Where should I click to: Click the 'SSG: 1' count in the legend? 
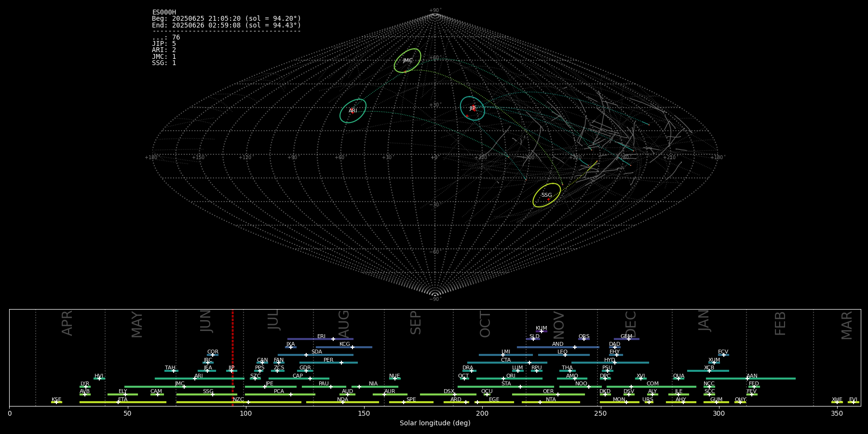pos(164,63)
